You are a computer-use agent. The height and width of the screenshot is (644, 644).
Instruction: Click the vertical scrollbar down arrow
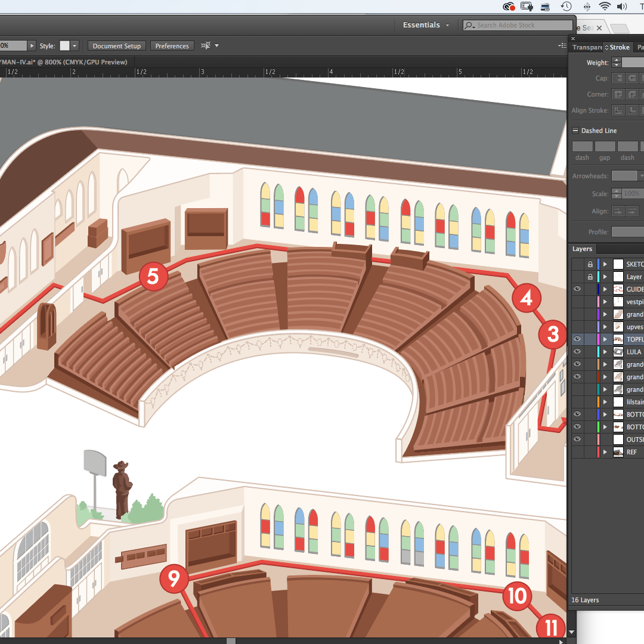571,633
